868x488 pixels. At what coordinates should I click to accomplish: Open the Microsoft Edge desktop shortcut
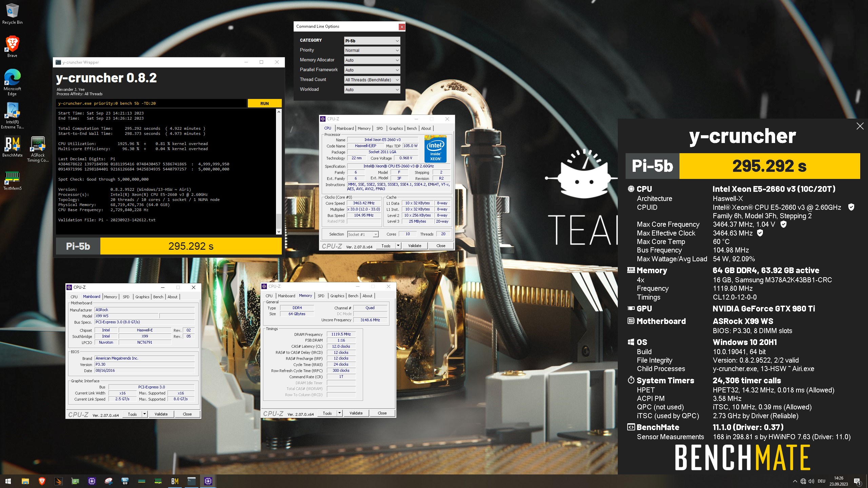pyautogui.click(x=12, y=82)
